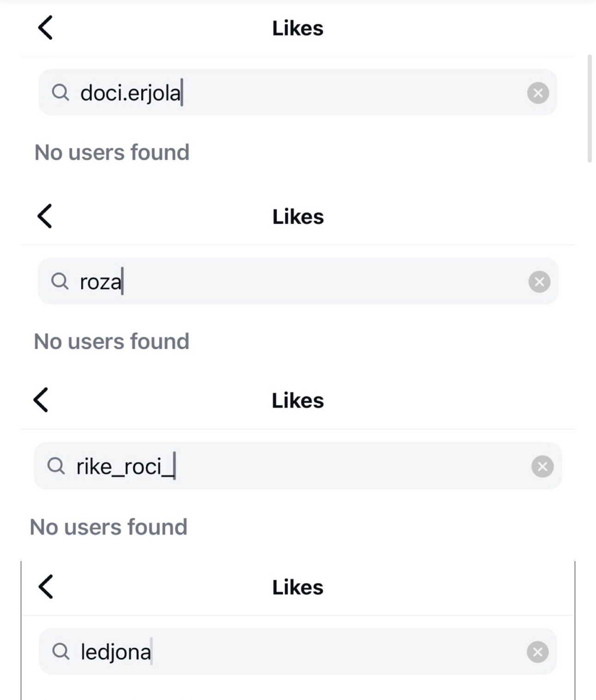The image size is (596, 700).
Task: Click the topmost Likes title
Action: point(298,28)
